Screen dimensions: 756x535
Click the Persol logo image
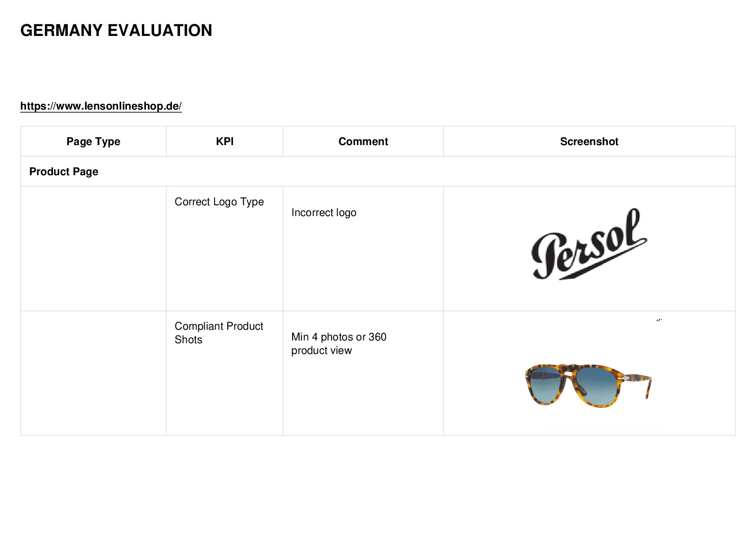click(x=589, y=244)
